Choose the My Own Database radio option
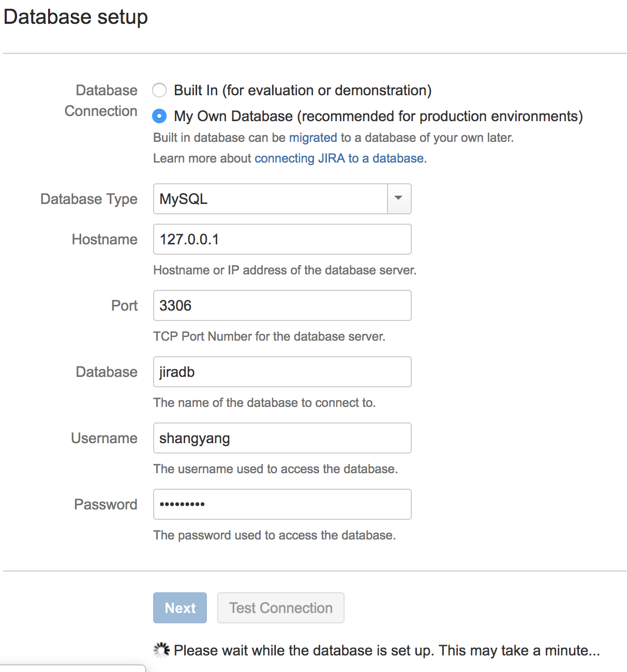The height and width of the screenshot is (672, 627). pyautogui.click(x=159, y=116)
